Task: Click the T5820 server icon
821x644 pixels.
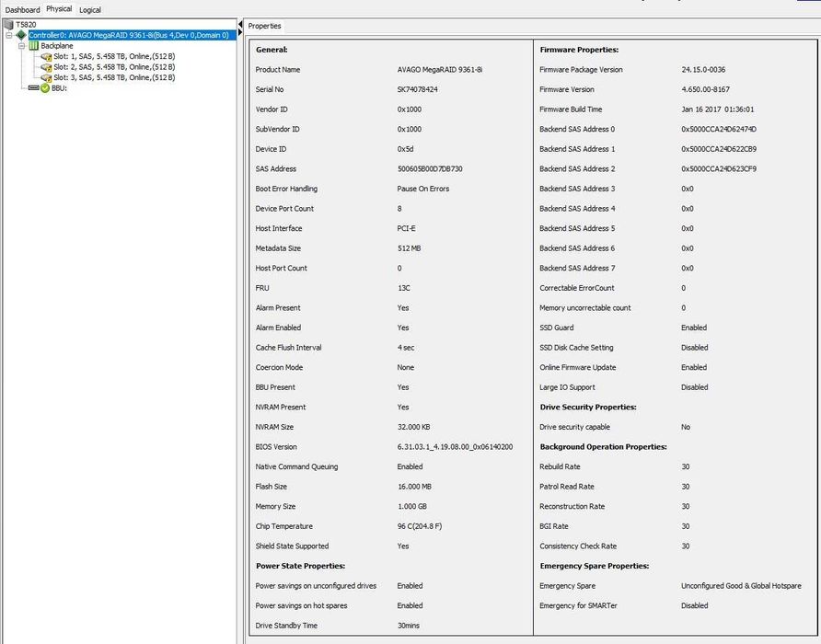Action: point(8,25)
